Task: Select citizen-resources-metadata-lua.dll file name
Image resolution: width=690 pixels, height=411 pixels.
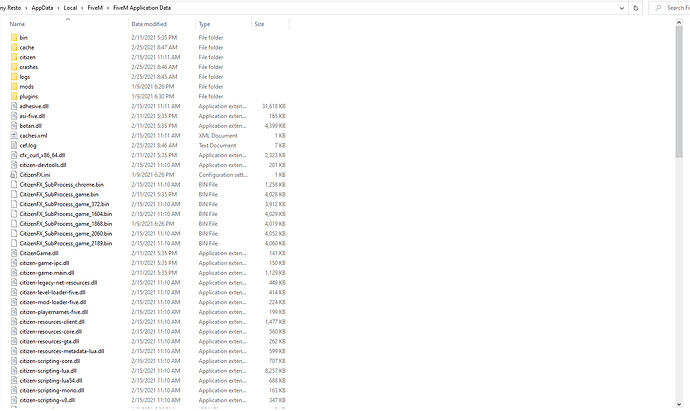Action: pos(62,351)
